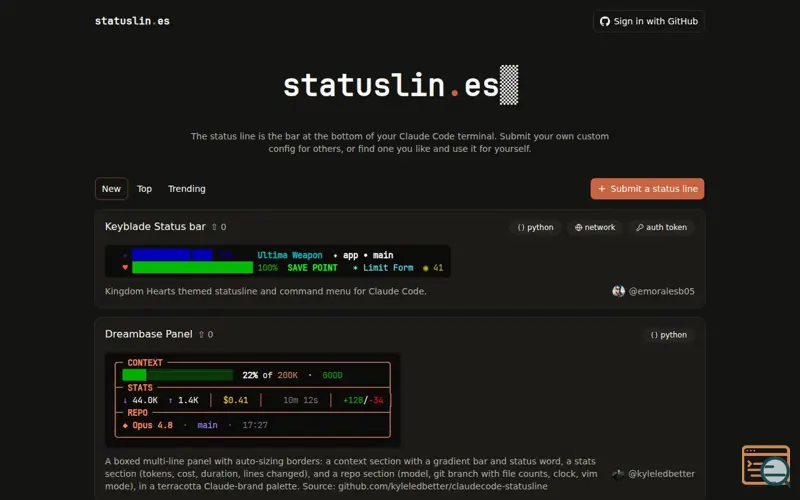Click the @kyleledbetter avatar image
Screen dimensions: 800x500
pos(618,474)
